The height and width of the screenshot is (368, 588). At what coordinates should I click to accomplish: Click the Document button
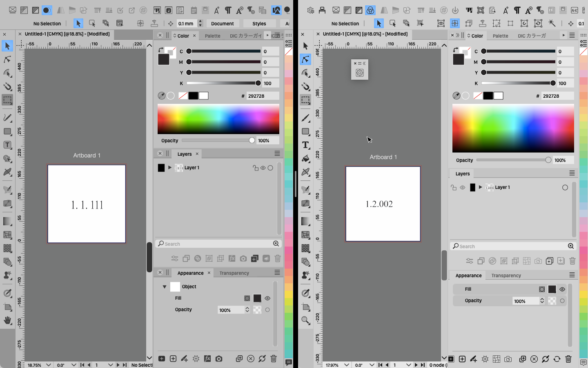pyautogui.click(x=222, y=24)
